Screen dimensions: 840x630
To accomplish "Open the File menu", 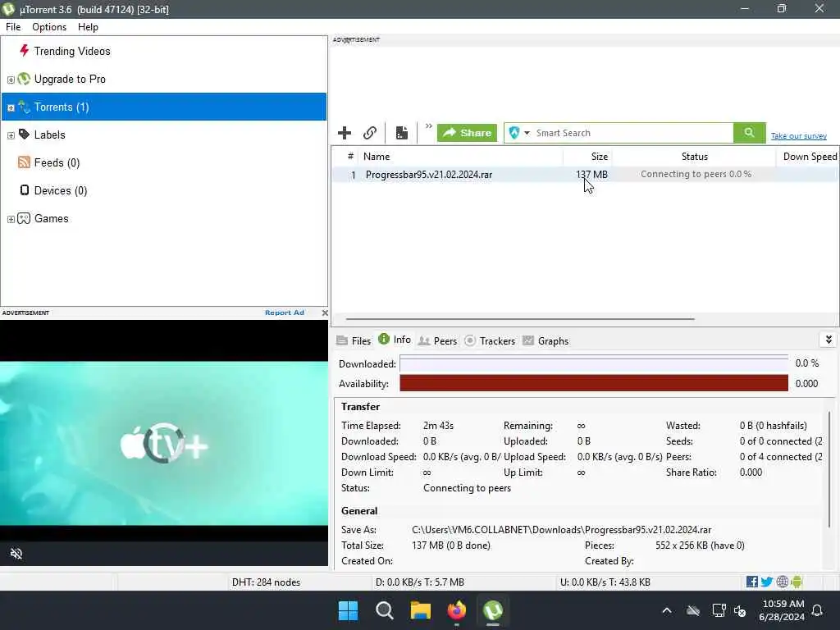I will tap(13, 27).
